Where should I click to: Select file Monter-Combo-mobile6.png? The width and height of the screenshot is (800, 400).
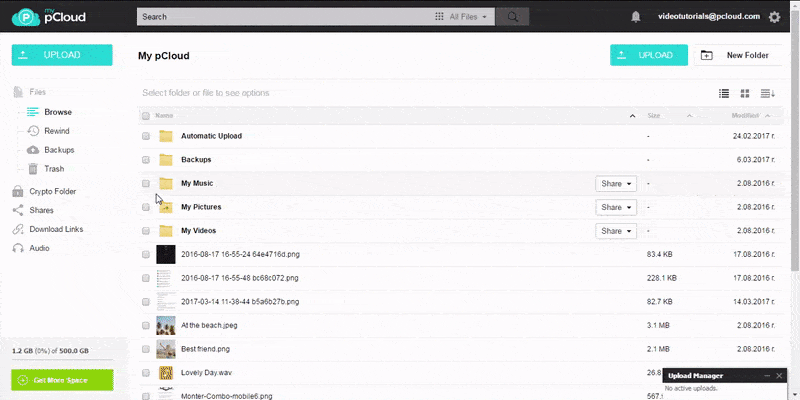pyautogui.click(x=227, y=396)
